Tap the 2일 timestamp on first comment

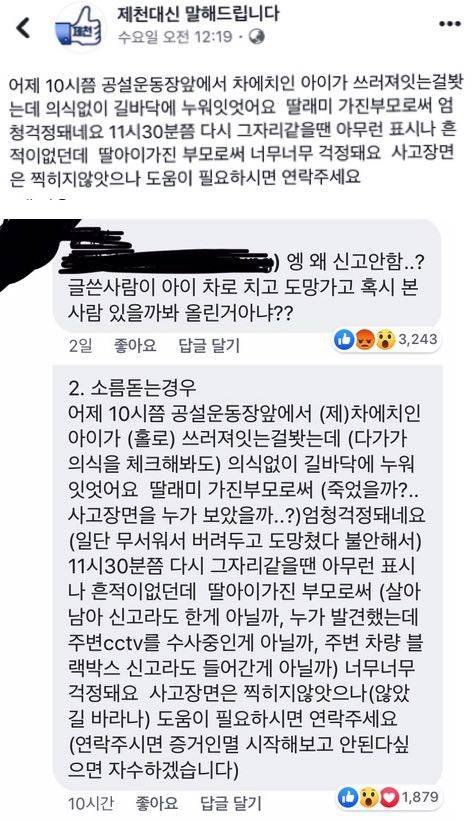tap(80, 345)
